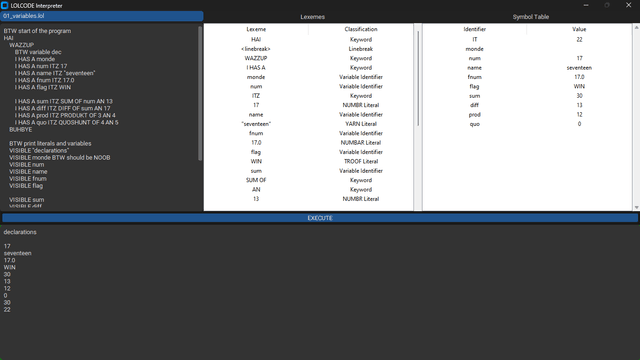Click the QUOSHUNT OF 4 AN 5 code line
The width and height of the screenshot is (640, 360).
coord(67,122)
